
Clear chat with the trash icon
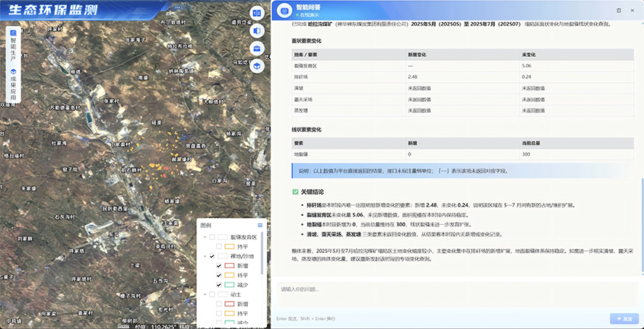pyautogui.click(x=619, y=11)
